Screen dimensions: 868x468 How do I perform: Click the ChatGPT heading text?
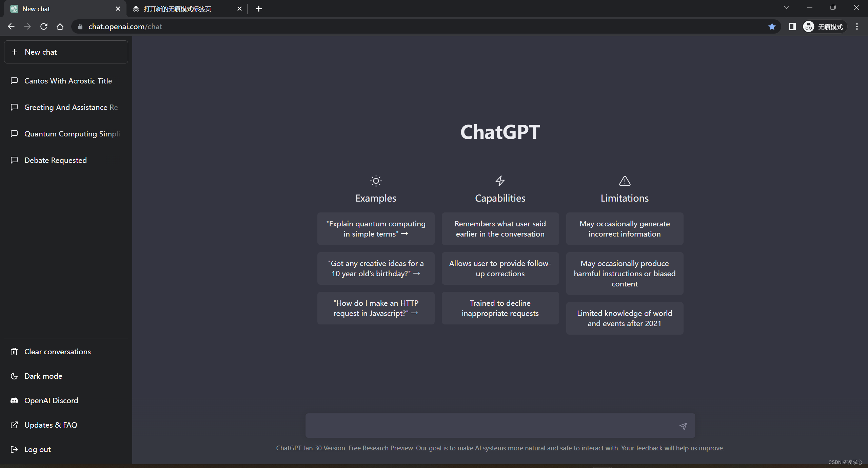(x=500, y=132)
